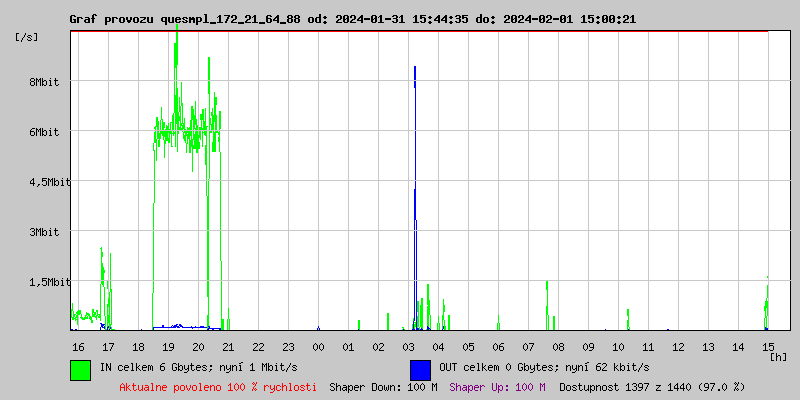Click hour 00 on the time axis

pos(318,346)
